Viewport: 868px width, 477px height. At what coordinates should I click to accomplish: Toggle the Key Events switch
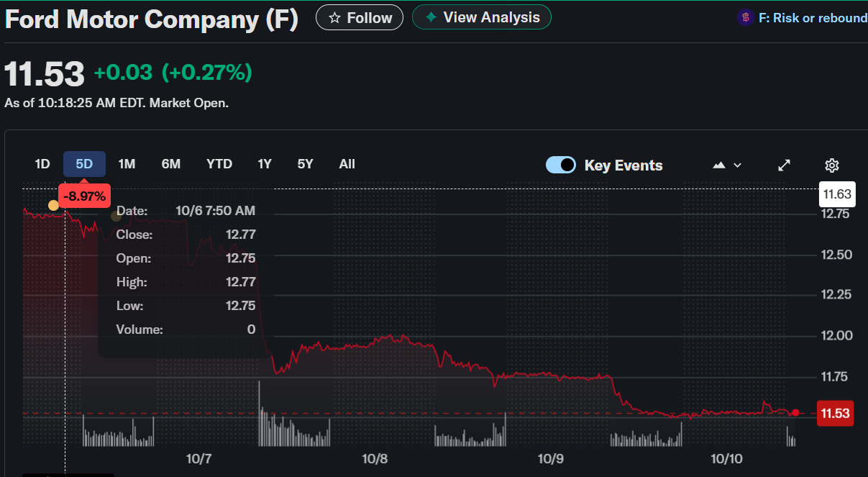561,165
